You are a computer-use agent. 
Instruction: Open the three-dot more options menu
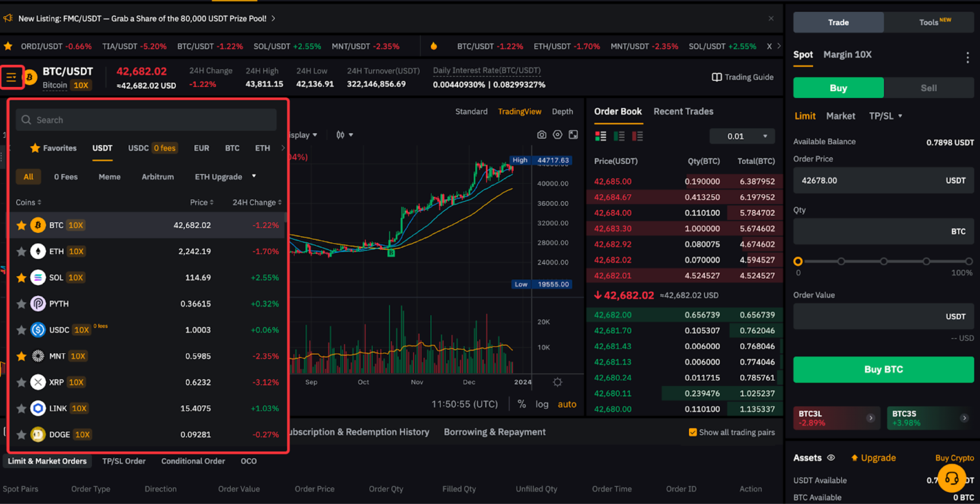pos(968,57)
